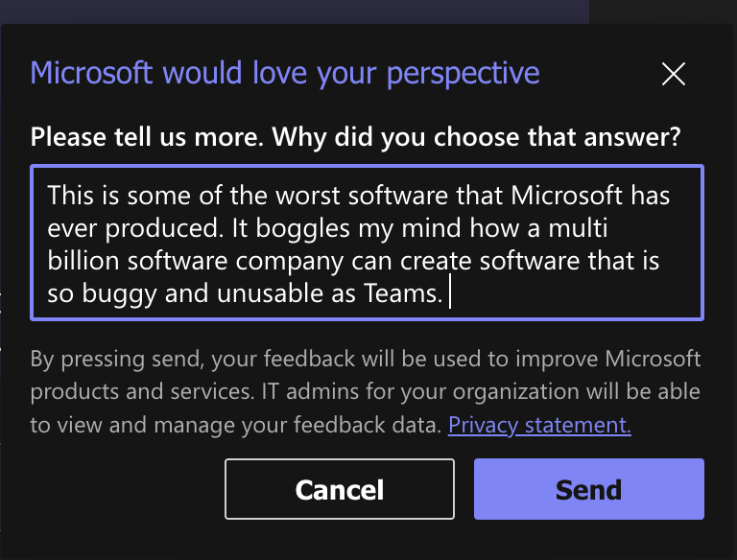
Task: Click the 'Please tell us more' question label
Action: pos(356,137)
